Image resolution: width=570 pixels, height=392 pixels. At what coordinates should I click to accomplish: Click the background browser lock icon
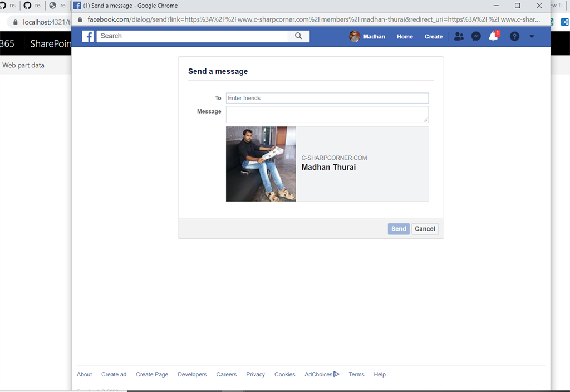pos(15,22)
